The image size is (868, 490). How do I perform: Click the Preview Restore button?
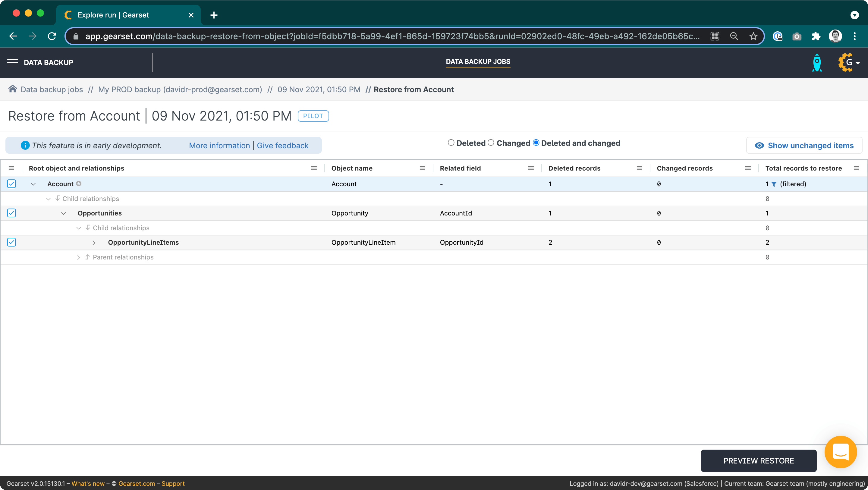point(758,460)
